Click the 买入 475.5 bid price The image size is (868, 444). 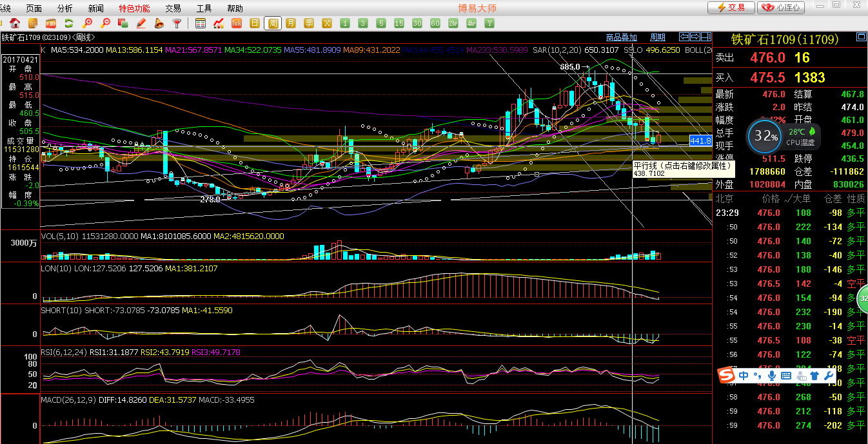767,78
